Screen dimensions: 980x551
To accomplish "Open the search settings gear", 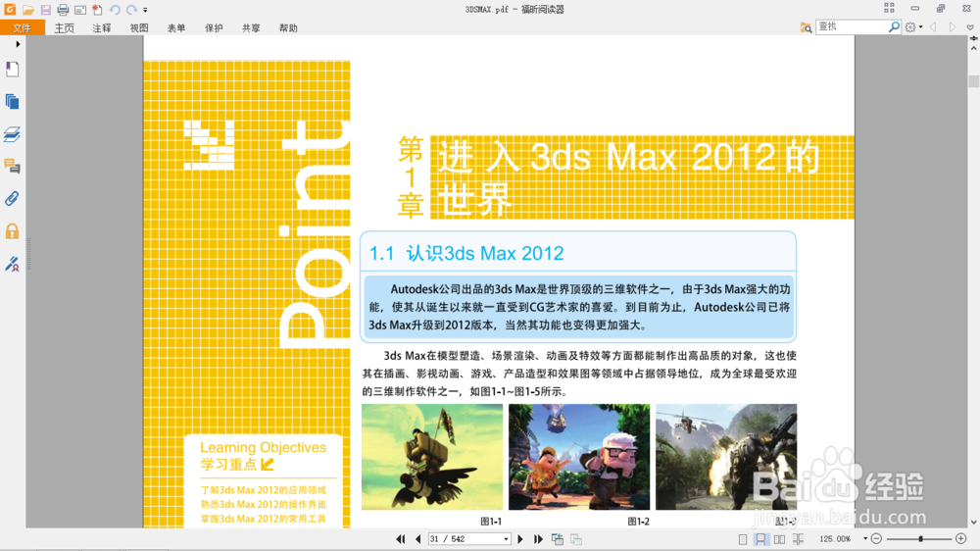I will tap(910, 26).
